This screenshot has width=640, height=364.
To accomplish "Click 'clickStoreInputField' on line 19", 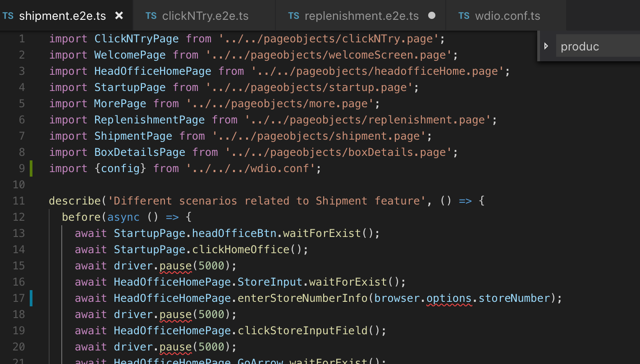I will point(302,331).
